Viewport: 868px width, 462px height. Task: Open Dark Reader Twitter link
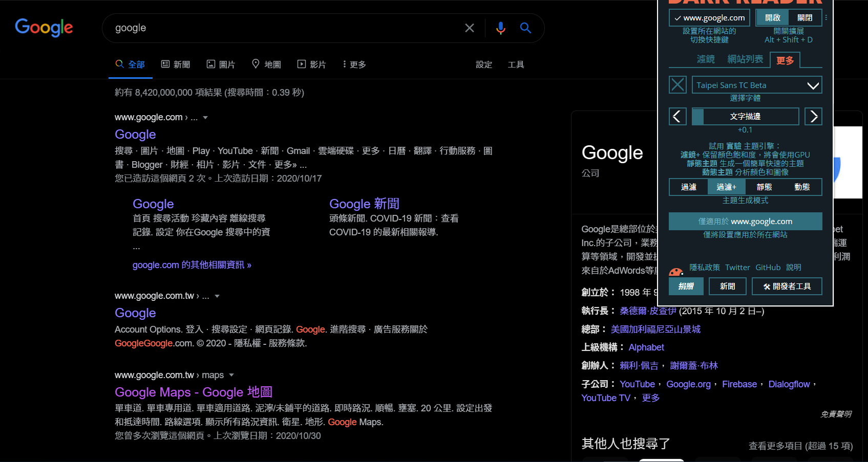[x=737, y=268]
